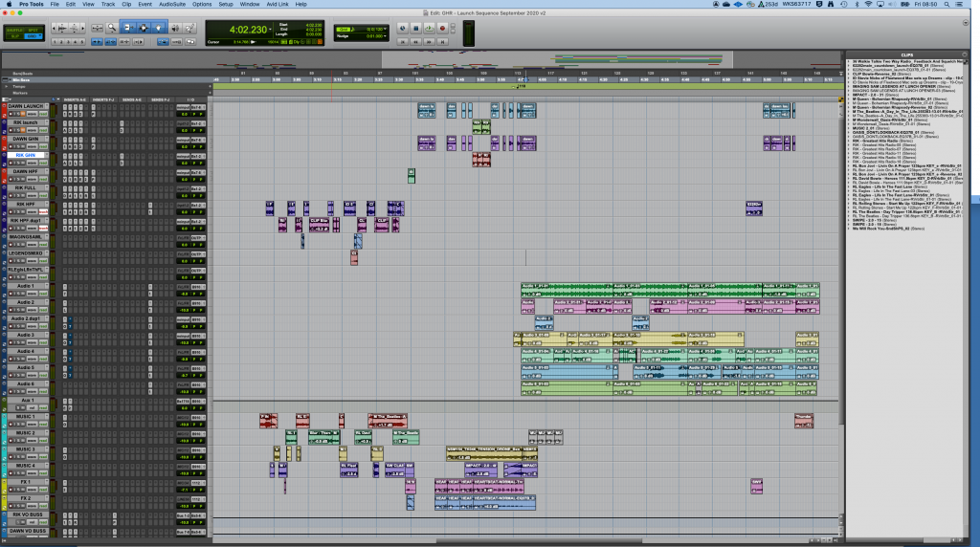Select zoom preset 1

point(55,42)
